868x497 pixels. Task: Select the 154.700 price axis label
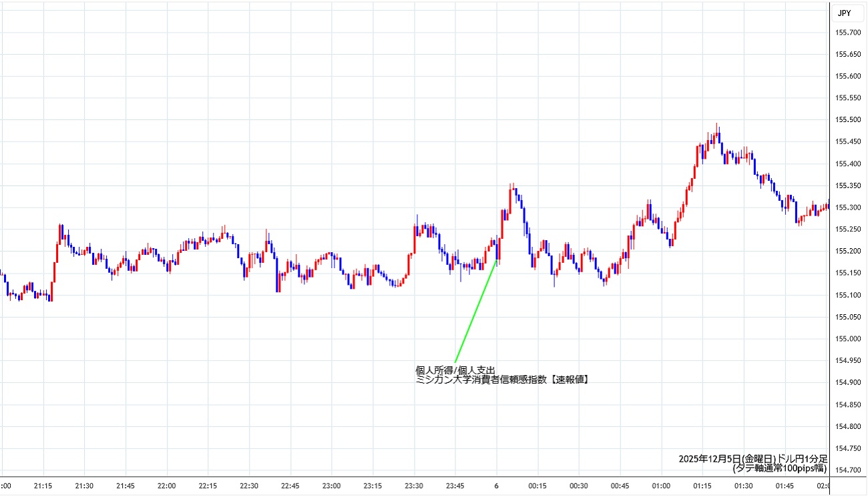[849, 470]
